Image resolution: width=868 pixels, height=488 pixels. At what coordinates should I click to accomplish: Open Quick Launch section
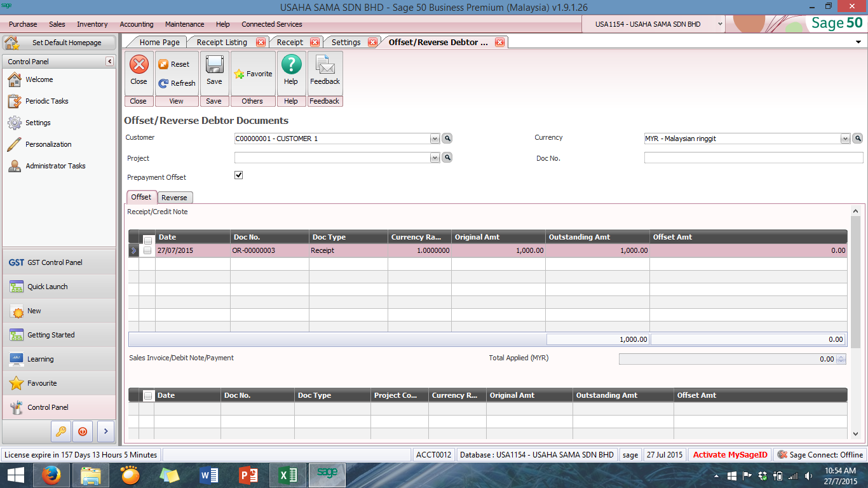[x=59, y=287]
